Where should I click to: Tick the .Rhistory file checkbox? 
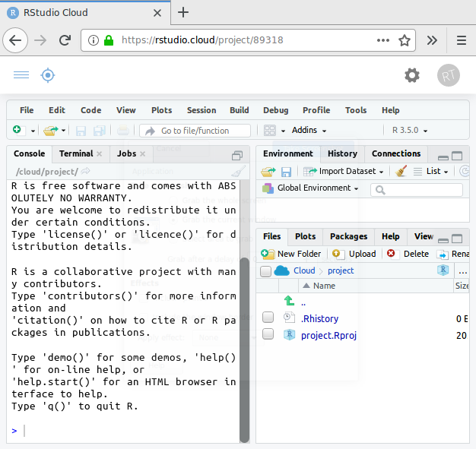pos(268,318)
